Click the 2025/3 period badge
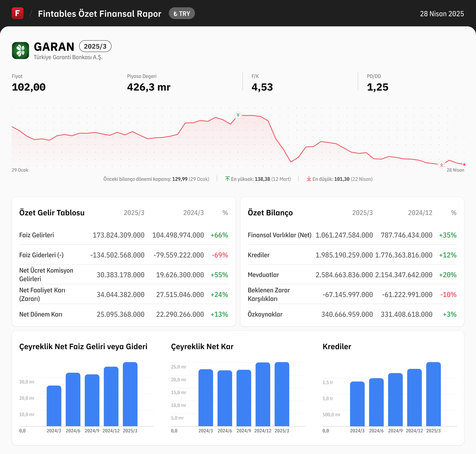Screen dimensions: 476x454 click(95, 46)
